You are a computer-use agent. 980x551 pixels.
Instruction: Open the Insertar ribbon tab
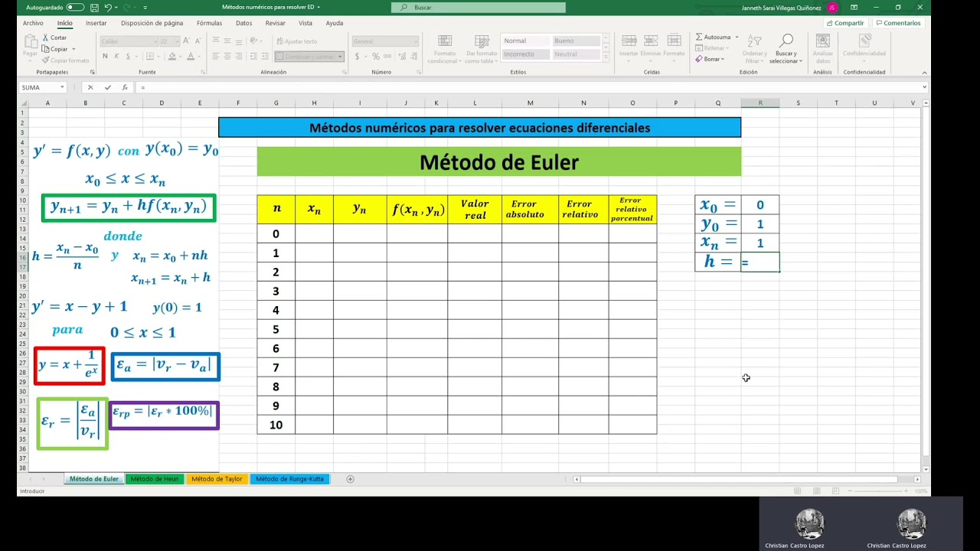(96, 23)
